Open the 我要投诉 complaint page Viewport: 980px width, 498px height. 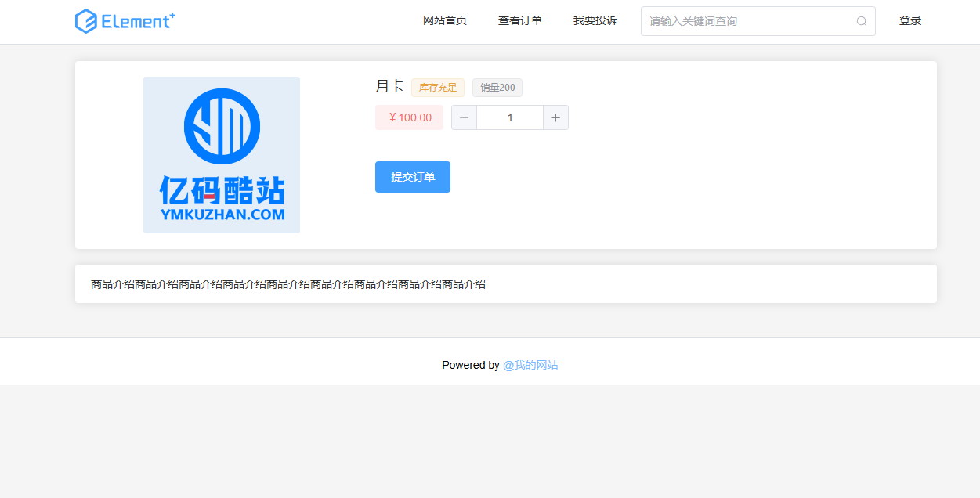pyautogui.click(x=595, y=21)
